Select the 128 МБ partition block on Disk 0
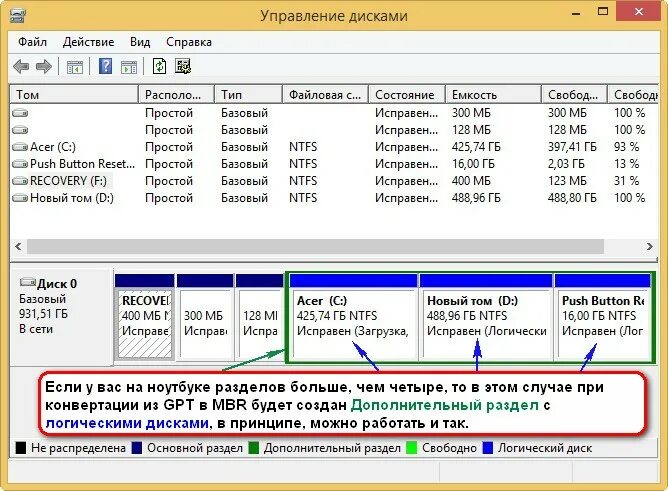 (259, 317)
